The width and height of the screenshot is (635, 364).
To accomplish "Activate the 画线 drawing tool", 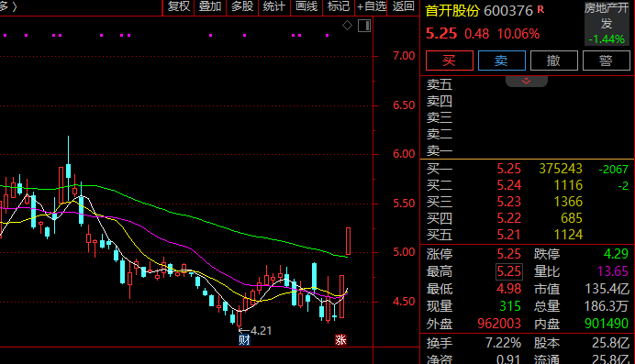I will coord(306,6).
